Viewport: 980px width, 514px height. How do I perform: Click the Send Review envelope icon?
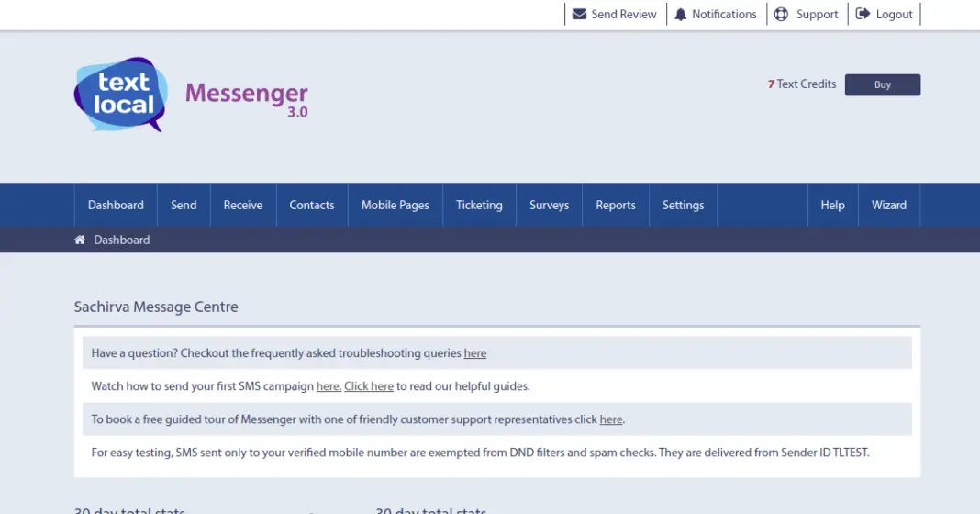pos(579,14)
